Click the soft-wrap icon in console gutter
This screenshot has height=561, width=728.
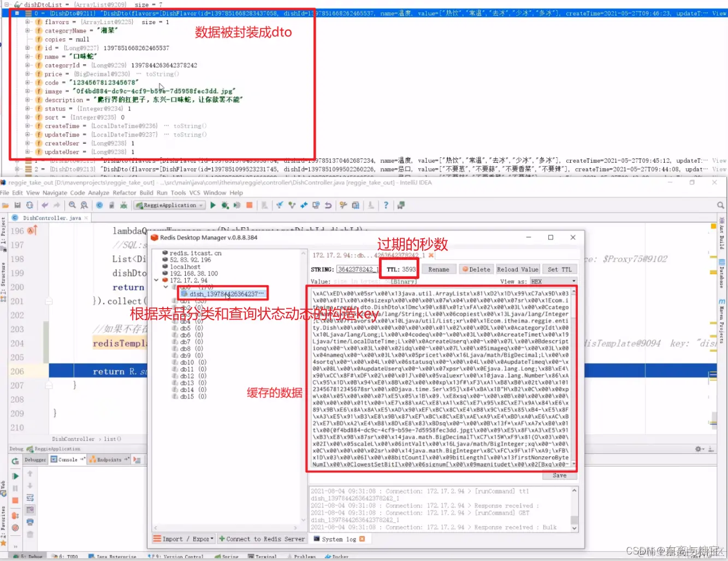point(30,498)
